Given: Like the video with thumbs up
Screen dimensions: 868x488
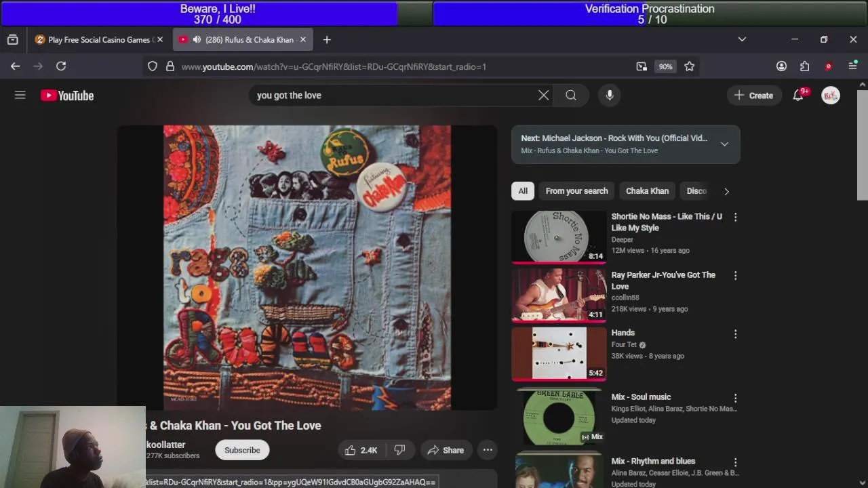Looking at the screenshot, I should (361, 450).
